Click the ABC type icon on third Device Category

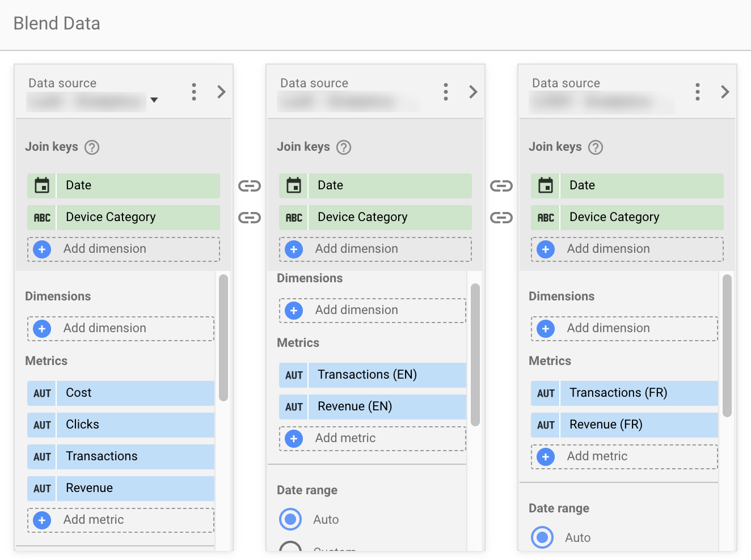546,218
